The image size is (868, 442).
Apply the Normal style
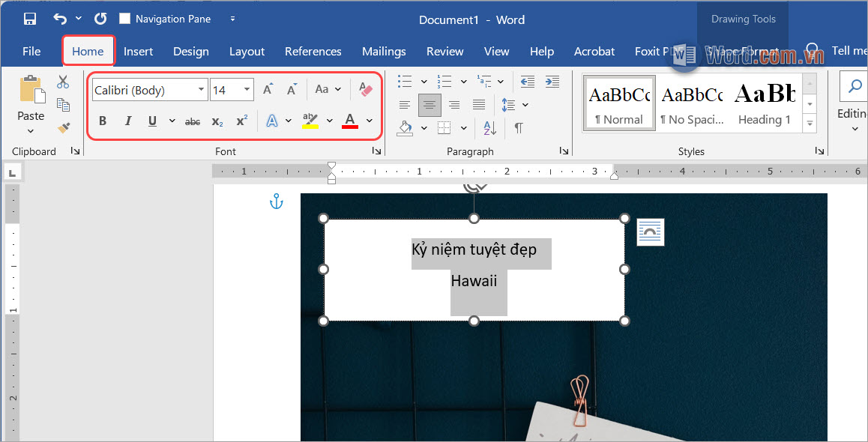pos(619,103)
